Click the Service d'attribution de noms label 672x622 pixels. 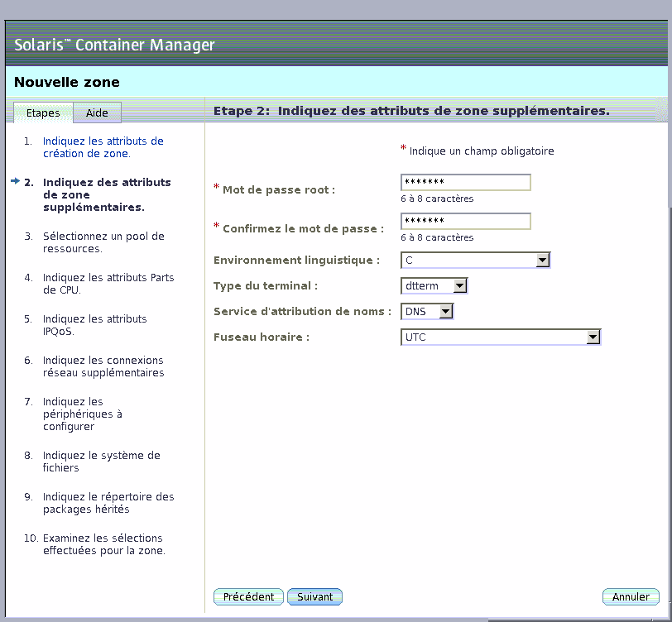pos(302,312)
